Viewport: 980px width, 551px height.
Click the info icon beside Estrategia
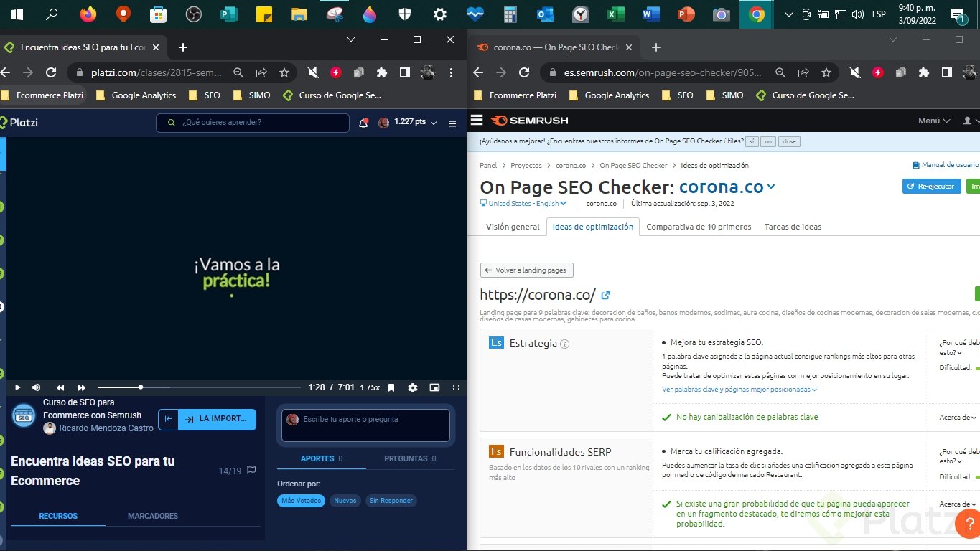coord(564,344)
